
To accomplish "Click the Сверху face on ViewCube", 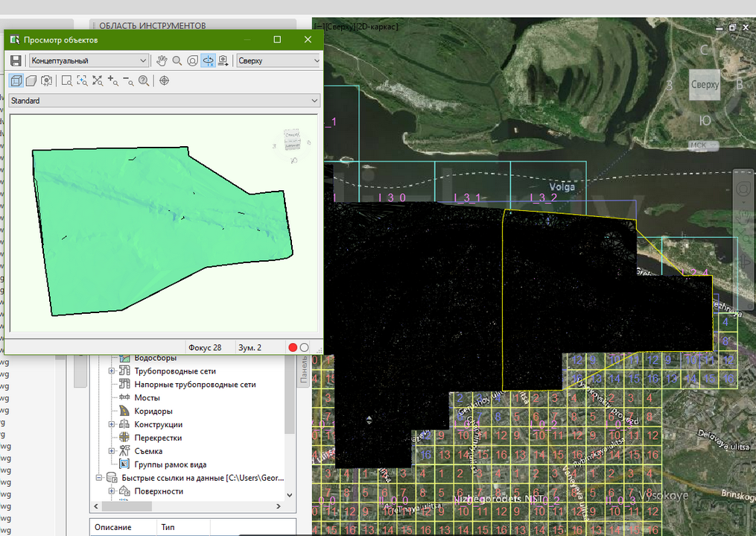I will pyautogui.click(x=704, y=85).
